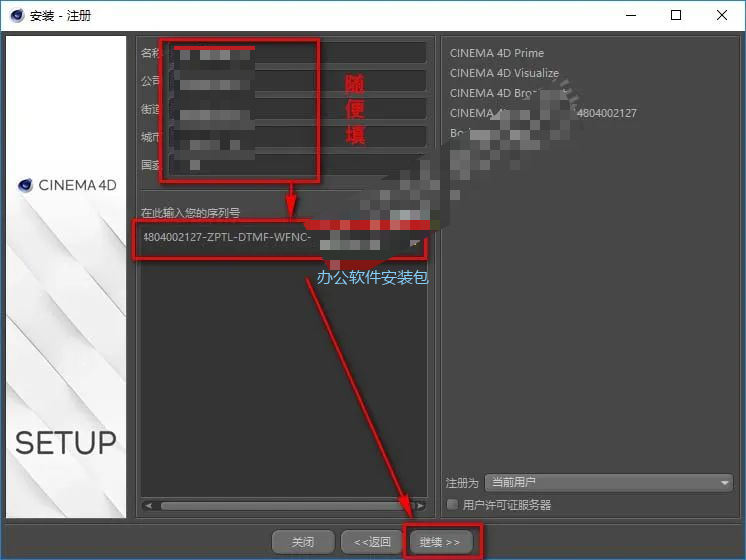Toggle the 用户许可证服务器 checkbox
This screenshot has height=560, width=746.
452,504
